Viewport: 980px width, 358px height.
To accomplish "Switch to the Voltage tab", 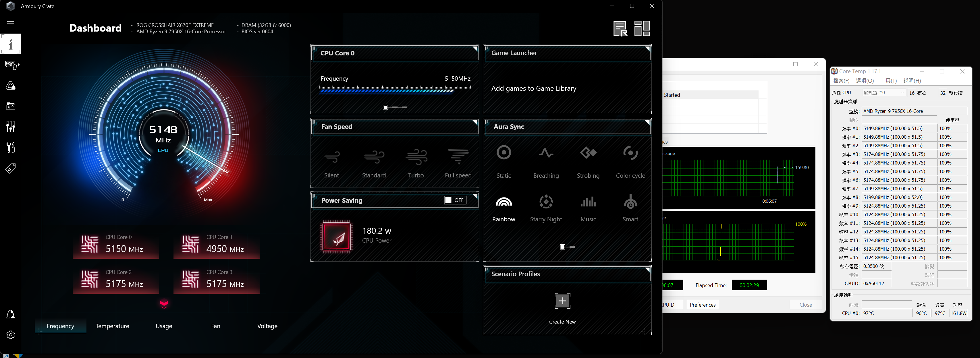I will coord(267,326).
